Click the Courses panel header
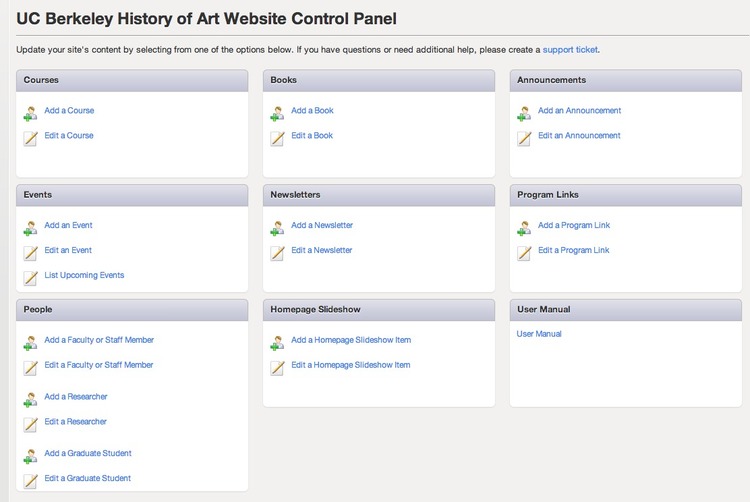 click(132, 80)
